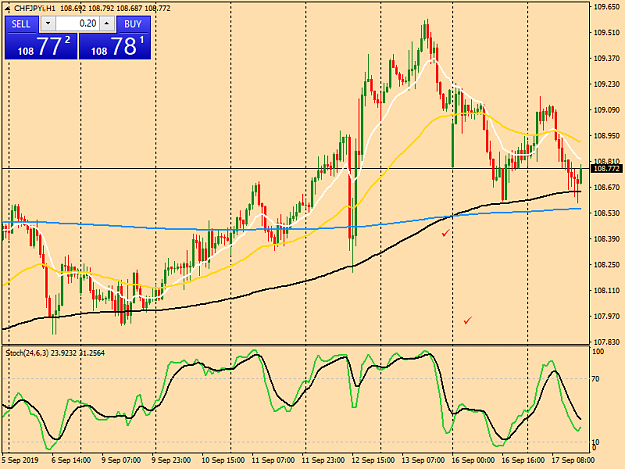The height and width of the screenshot is (469, 625).
Task: Click the OHLC values 108.692 108.792 108.687 108.772
Action: coord(115,8)
